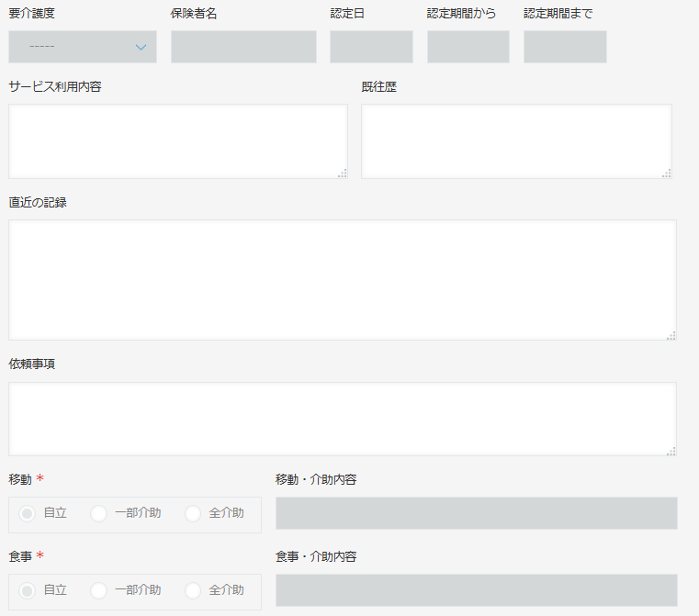
Task: Click the 認定期間まで field
Action: (565, 47)
